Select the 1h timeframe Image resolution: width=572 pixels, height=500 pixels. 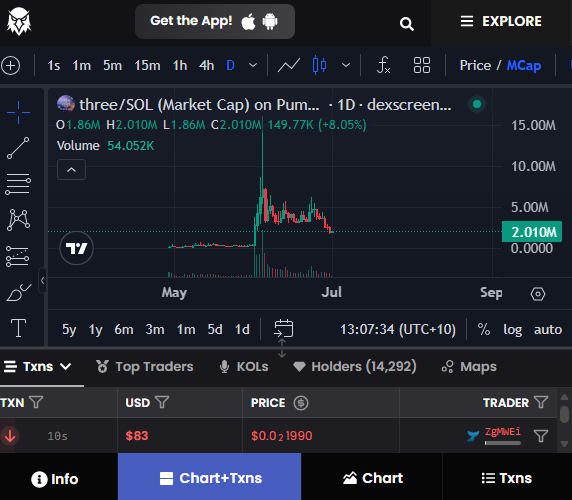tap(180, 66)
